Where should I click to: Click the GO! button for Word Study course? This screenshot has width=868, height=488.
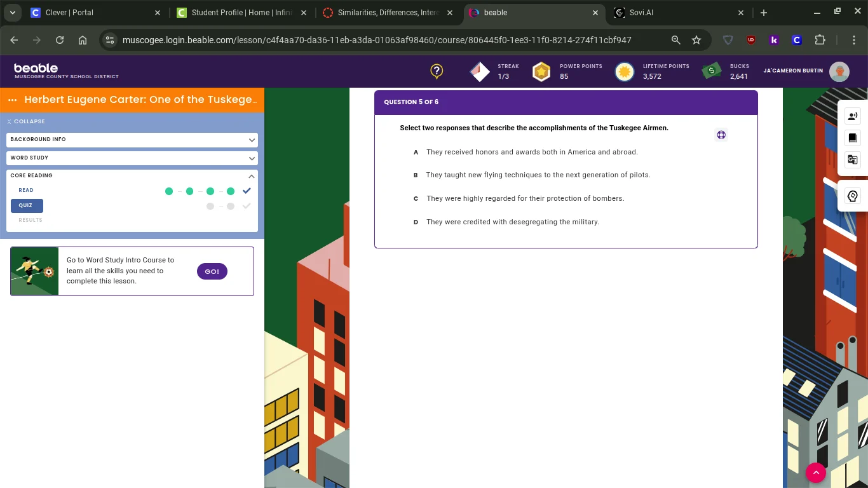pos(212,271)
